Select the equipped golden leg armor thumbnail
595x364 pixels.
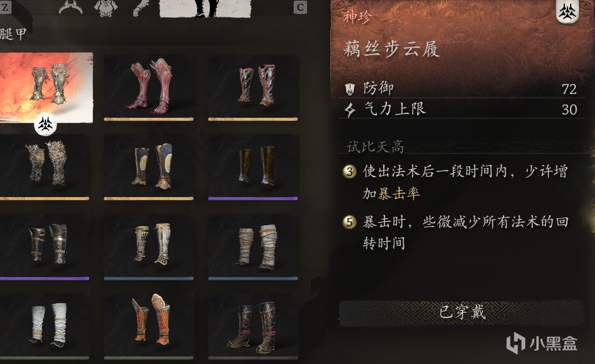coord(46,88)
